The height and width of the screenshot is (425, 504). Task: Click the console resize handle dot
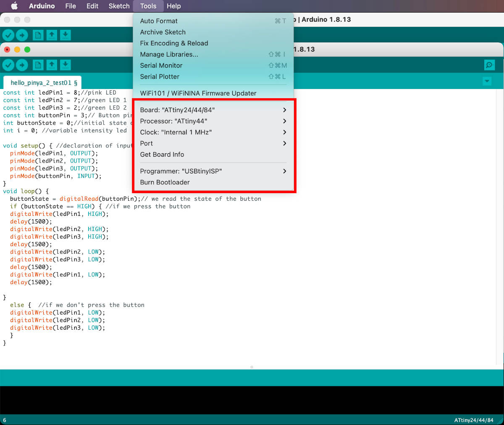252,367
